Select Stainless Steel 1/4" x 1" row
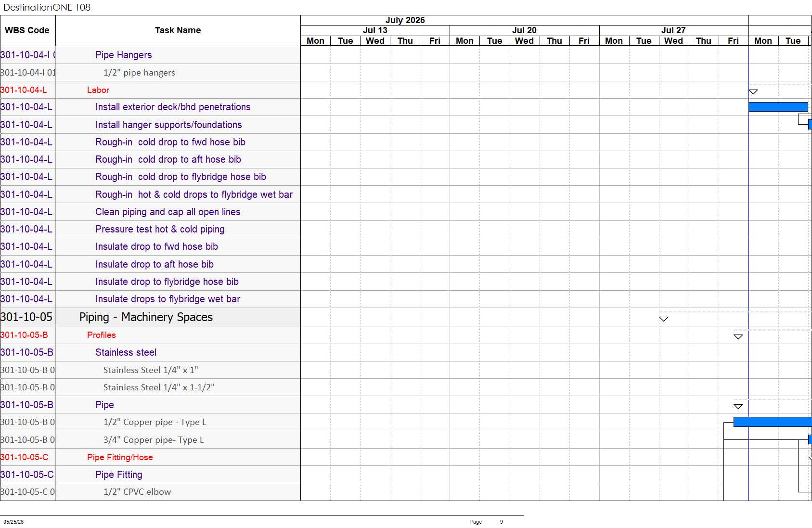The width and height of the screenshot is (812, 528). (151, 370)
